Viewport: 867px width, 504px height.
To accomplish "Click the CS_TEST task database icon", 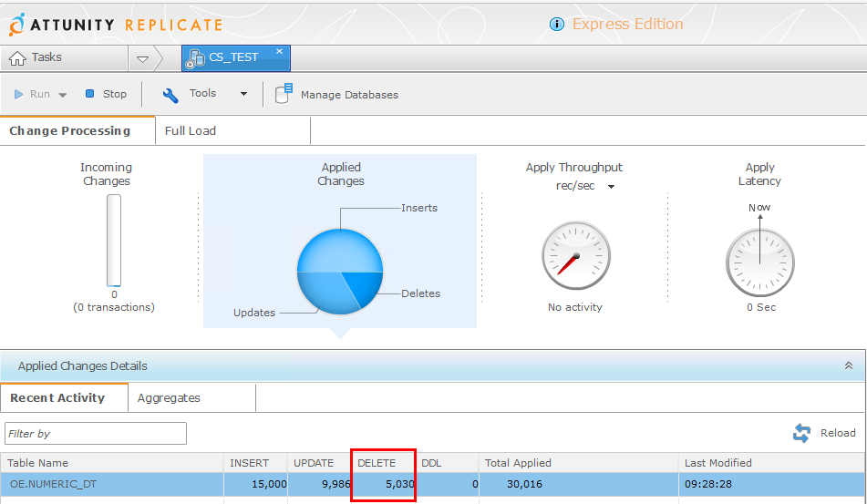I will tap(194, 58).
